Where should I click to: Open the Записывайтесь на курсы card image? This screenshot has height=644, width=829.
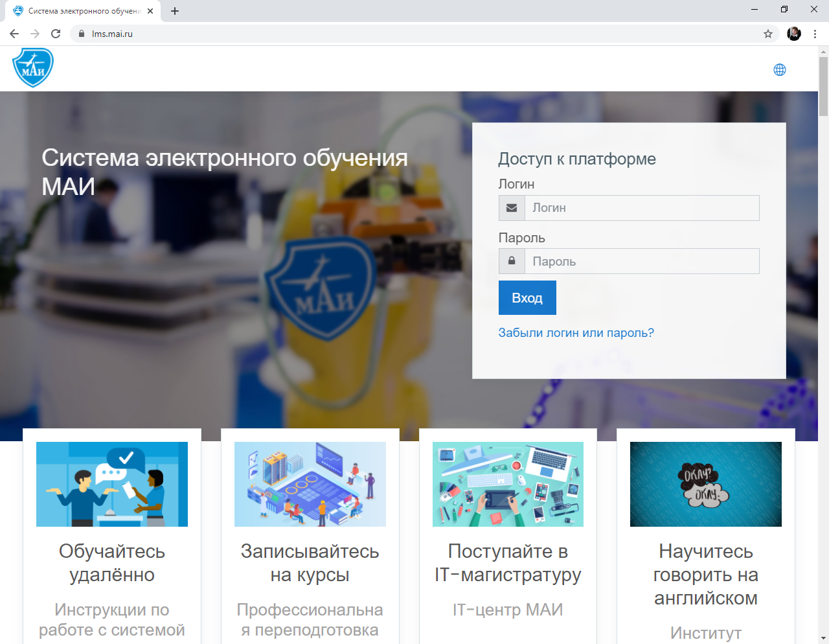[x=310, y=484]
